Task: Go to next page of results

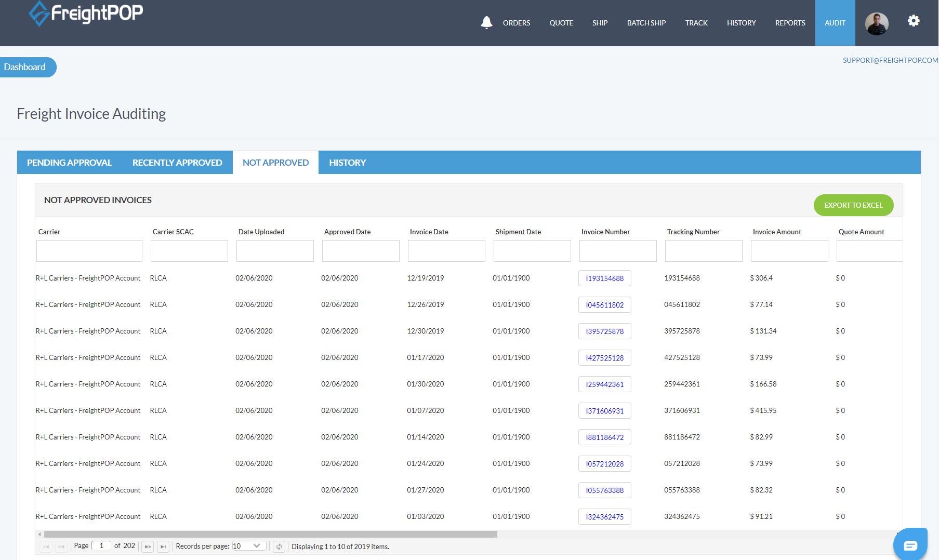Action: point(148,546)
